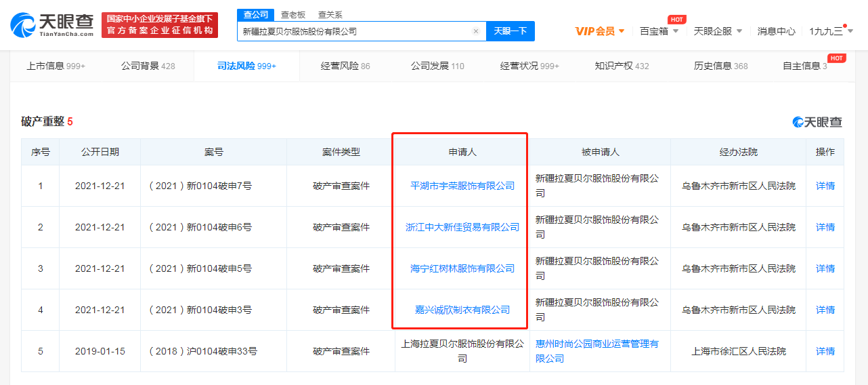This screenshot has width=868, height=385.
Task: Select the 上市信息 999+ tab
Action: 56,66
